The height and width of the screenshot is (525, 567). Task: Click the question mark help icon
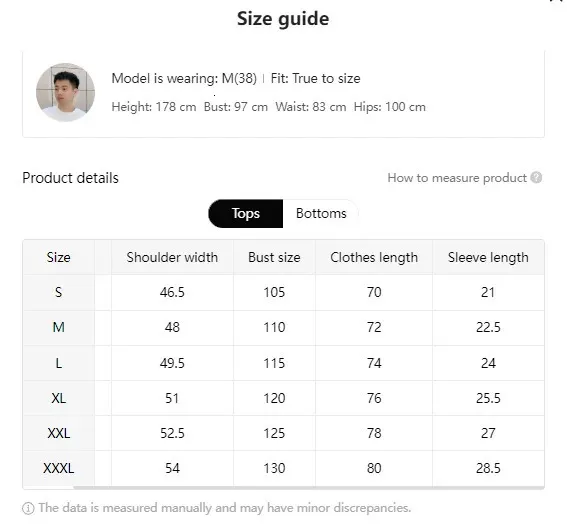tap(536, 178)
